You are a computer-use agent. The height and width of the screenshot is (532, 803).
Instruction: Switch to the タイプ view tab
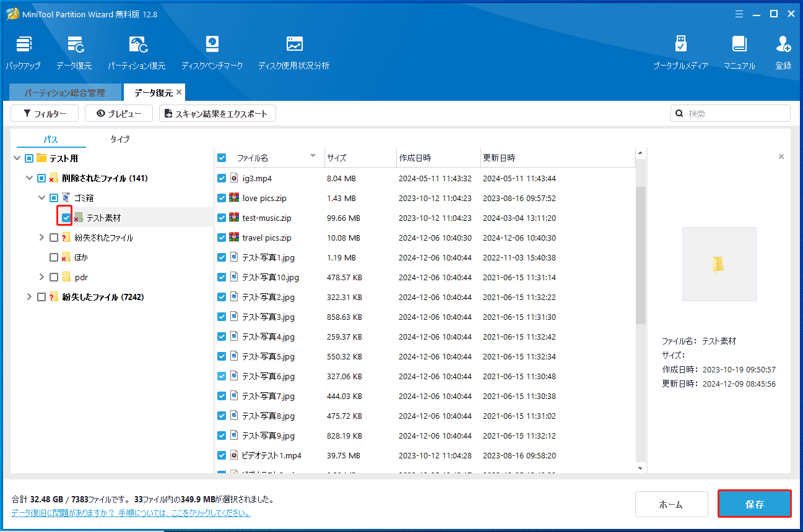point(120,139)
